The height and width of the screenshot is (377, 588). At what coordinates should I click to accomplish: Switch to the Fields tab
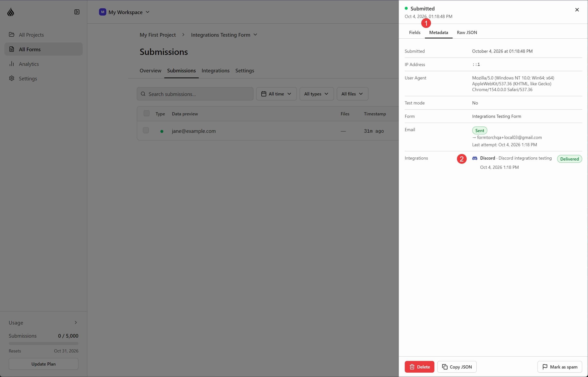pyautogui.click(x=415, y=32)
